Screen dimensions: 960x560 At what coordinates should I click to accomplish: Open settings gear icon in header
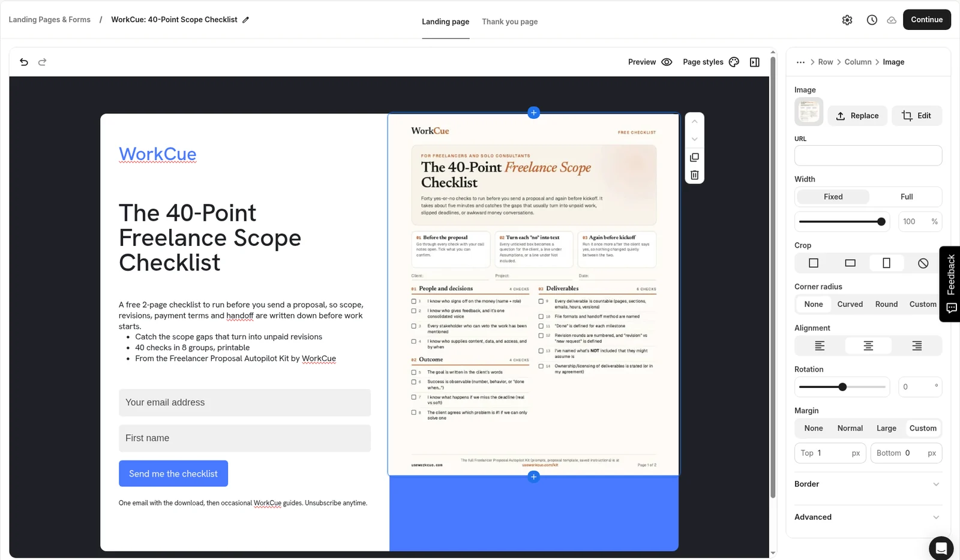tap(847, 20)
